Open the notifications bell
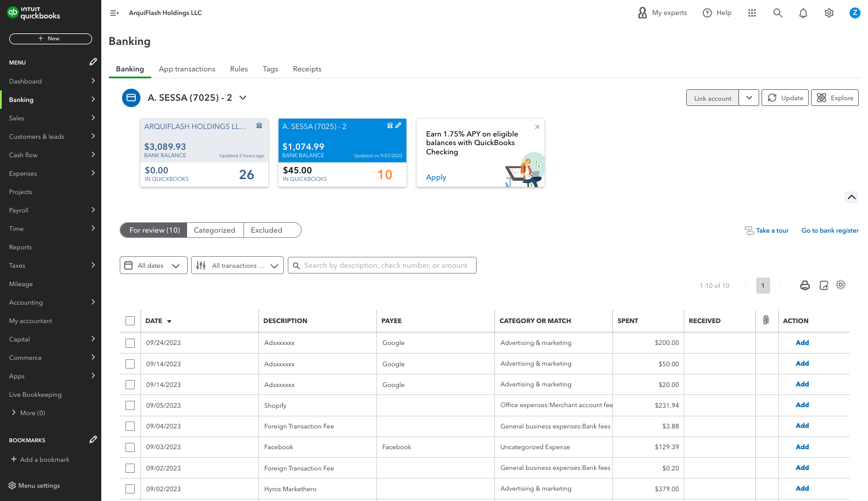The height and width of the screenshot is (501, 868). tap(803, 13)
